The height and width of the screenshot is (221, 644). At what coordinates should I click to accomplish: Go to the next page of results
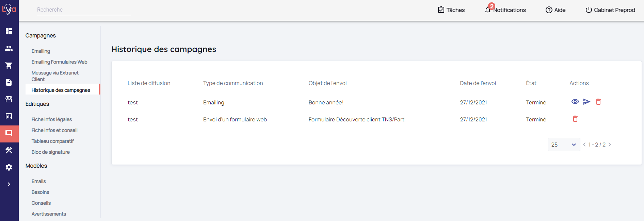click(610, 144)
